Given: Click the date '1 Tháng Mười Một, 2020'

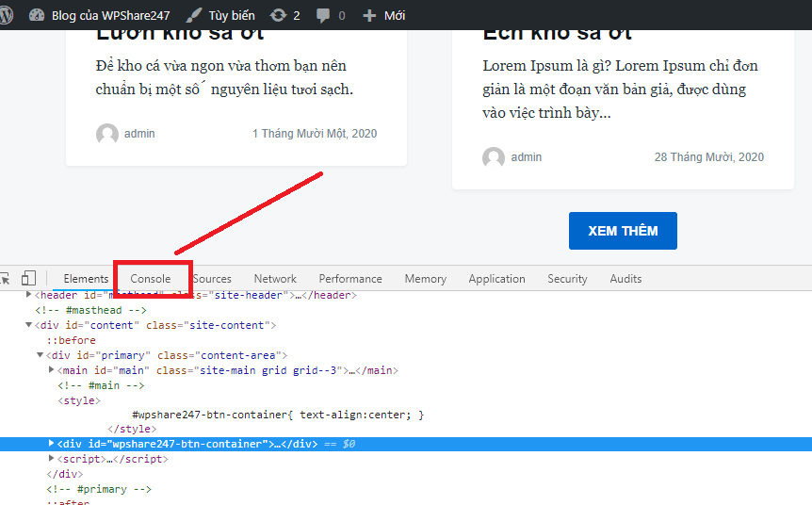Looking at the screenshot, I should [x=315, y=134].
